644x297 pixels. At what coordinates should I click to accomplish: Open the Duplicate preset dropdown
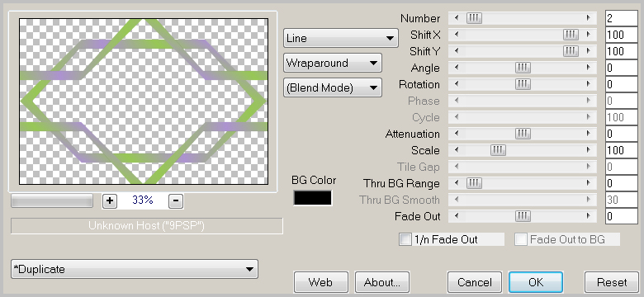point(135,269)
